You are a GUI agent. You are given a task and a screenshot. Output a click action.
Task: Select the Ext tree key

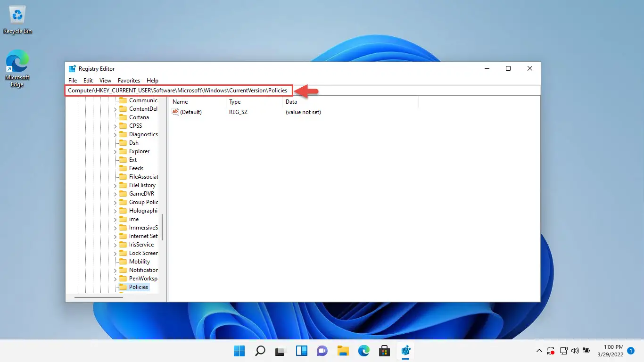click(133, 160)
